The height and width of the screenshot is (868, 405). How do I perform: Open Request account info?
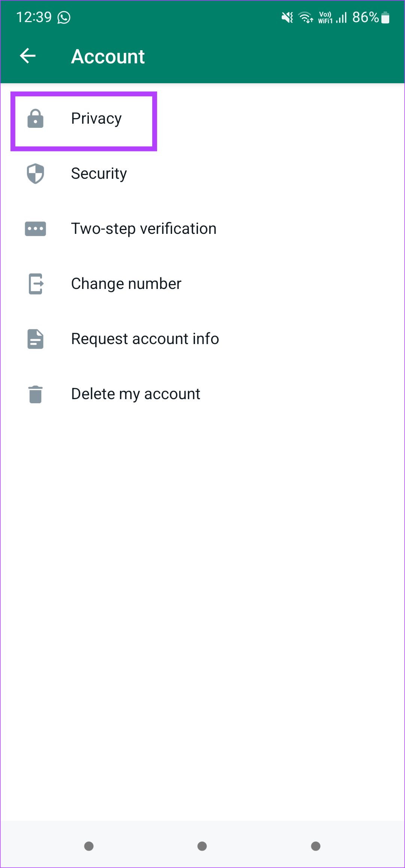point(145,339)
